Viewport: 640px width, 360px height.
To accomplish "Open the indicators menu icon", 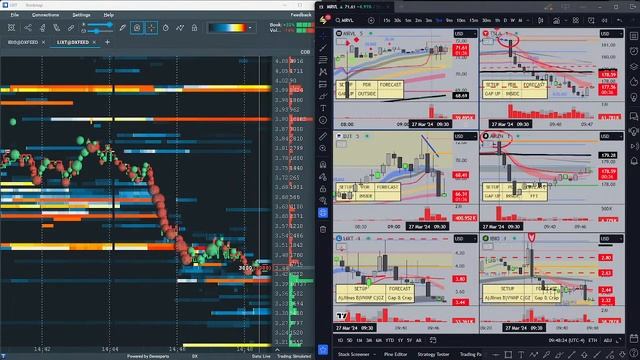I will coord(556,20).
